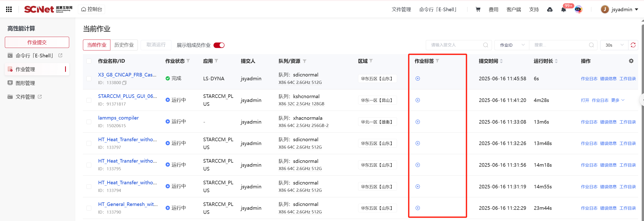This screenshot has width=644, height=221.
Task: Open the robot assistant icon
Action: pos(578,9)
